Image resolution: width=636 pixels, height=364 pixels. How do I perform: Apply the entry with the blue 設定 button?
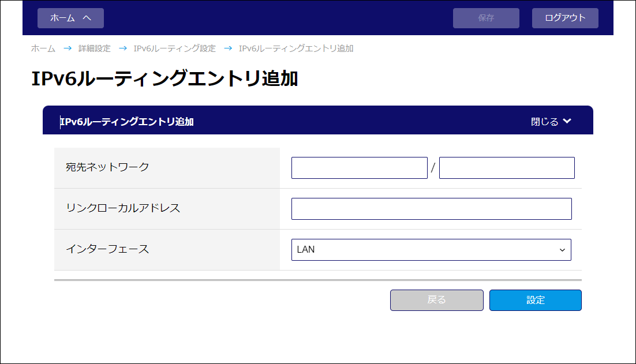click(535, 300)
